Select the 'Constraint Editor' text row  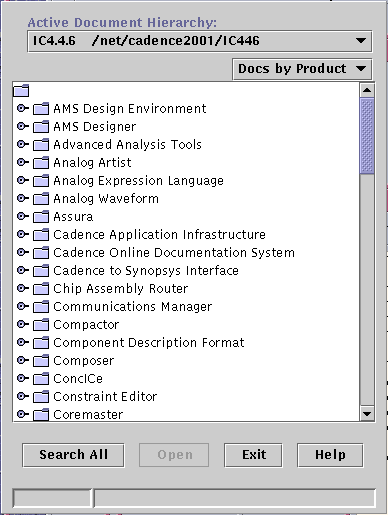(x=105, y=397)
